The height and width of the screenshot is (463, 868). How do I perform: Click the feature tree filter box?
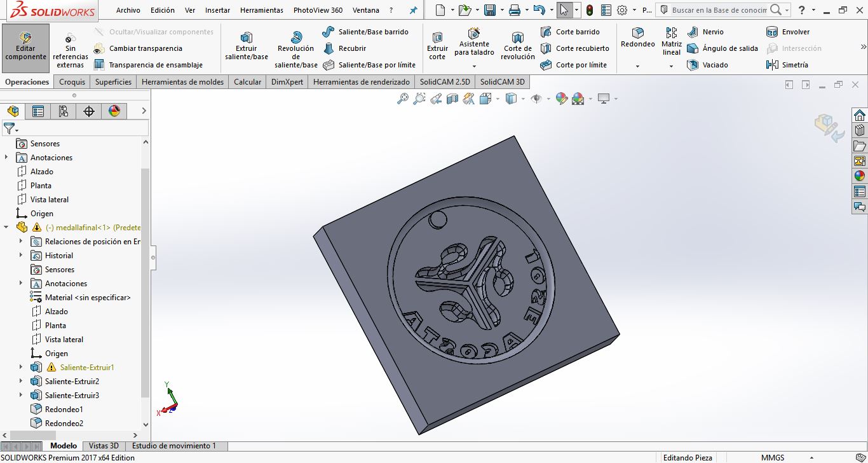click(x=75, y=128)
